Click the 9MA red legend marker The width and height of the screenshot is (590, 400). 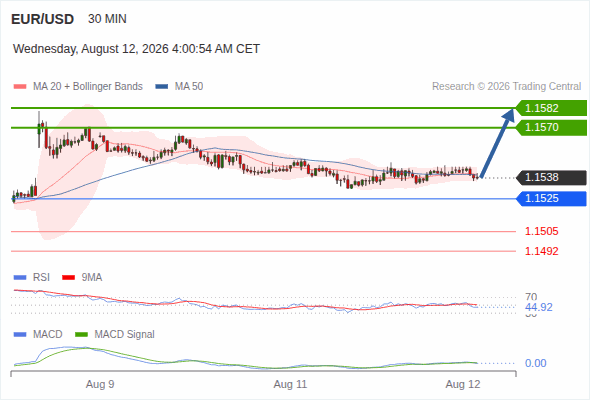(x=68, y=278)
